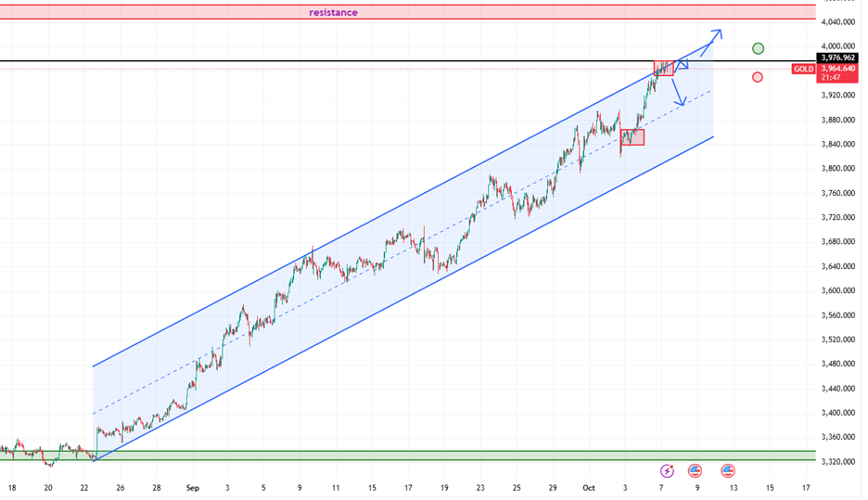Click the 3,964.640 current price label
The image size is (868, 500).
[838, 68]
